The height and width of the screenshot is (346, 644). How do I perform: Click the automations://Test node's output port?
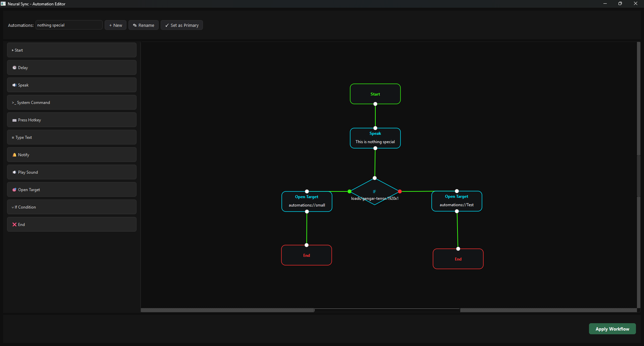[457, 211]
